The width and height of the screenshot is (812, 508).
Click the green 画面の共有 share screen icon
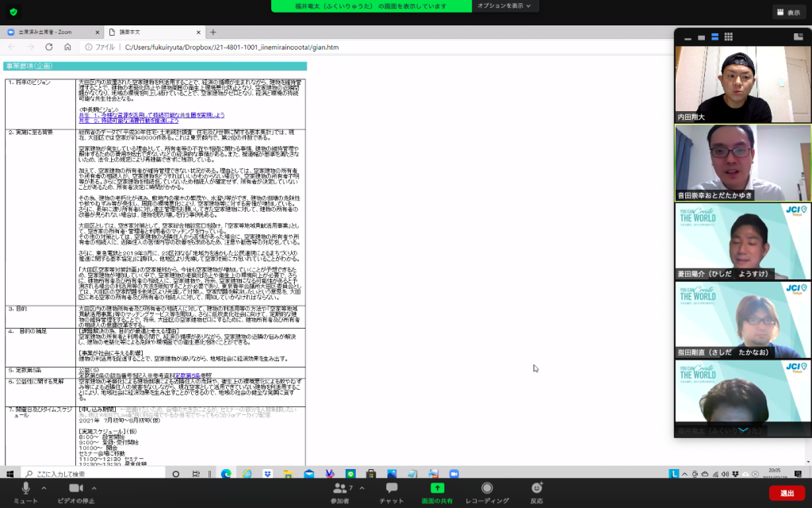click(438, 487)
